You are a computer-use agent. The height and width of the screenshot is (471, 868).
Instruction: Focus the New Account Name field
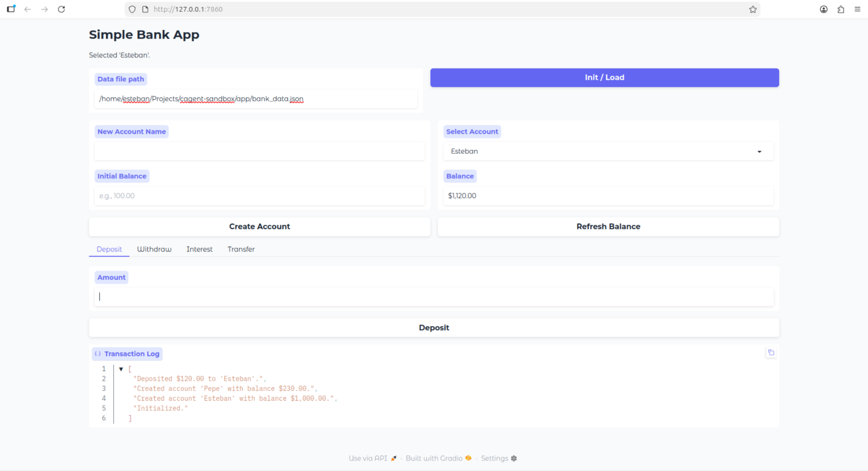tap(259, 152)
